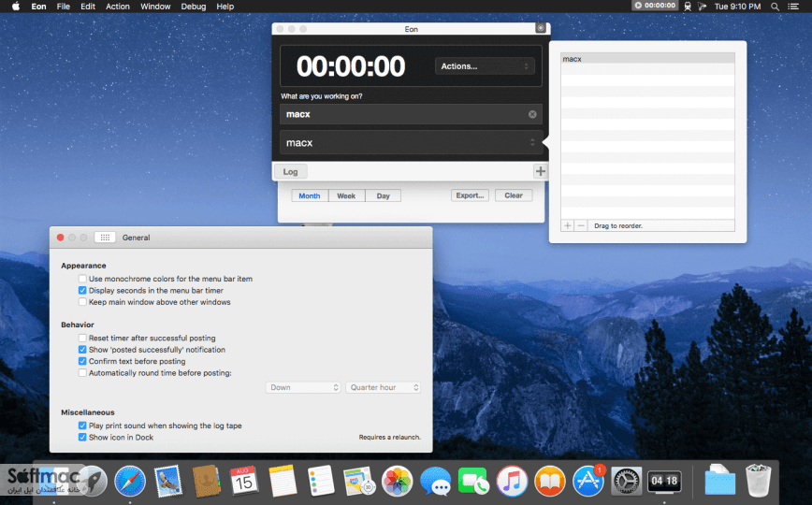
Task: Select the 'macx' row in project list
Action: 647,59
